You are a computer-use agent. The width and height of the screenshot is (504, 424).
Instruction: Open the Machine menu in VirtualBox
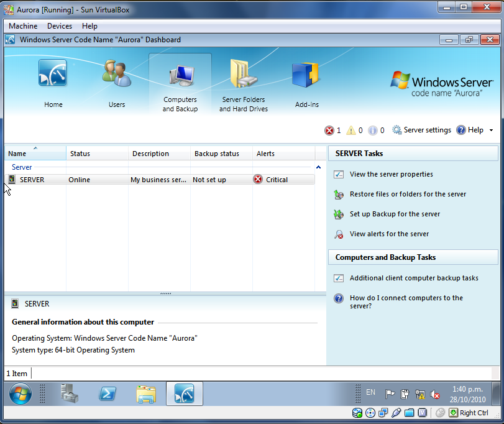pyautogui.click(x=23, y=26)
